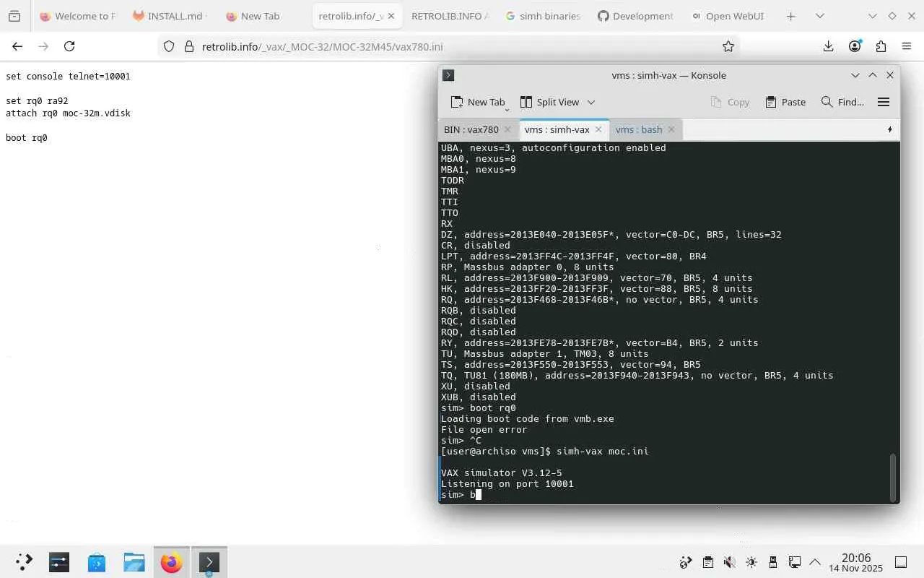924x578 pixels.
Task: Click Split View in Konsole toolbar
Action: (549, 102)
